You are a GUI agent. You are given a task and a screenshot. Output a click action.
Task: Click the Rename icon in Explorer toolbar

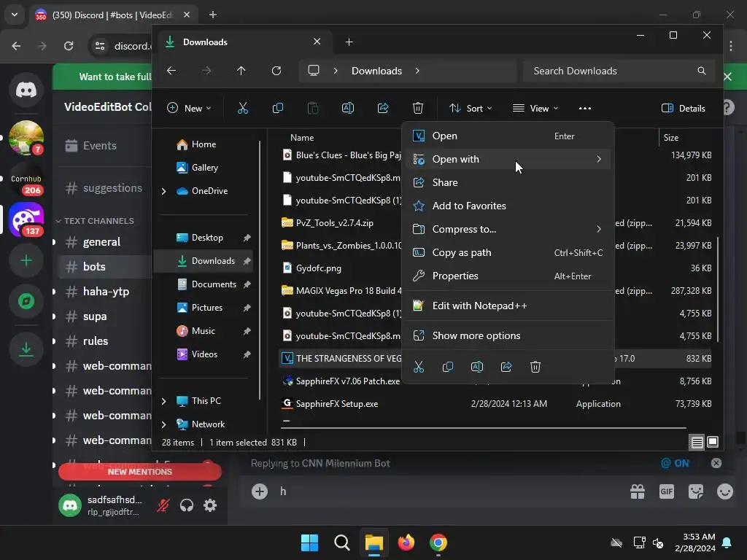coord(348,109)
